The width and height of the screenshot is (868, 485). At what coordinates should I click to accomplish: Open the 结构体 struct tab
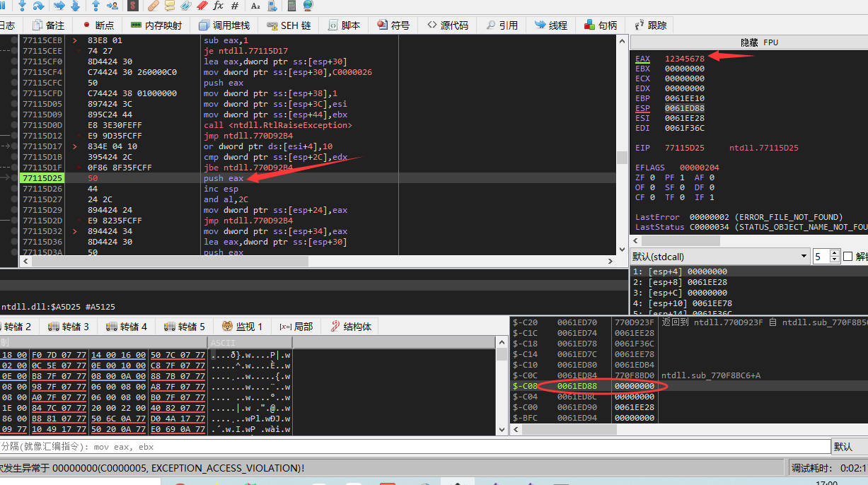350,327
